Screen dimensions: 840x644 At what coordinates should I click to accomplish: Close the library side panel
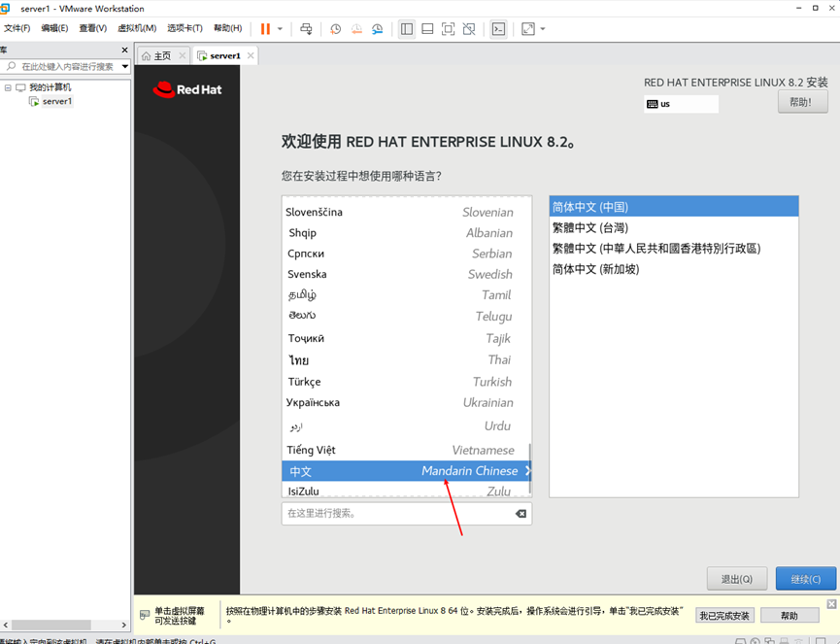[x=125, y=50]
